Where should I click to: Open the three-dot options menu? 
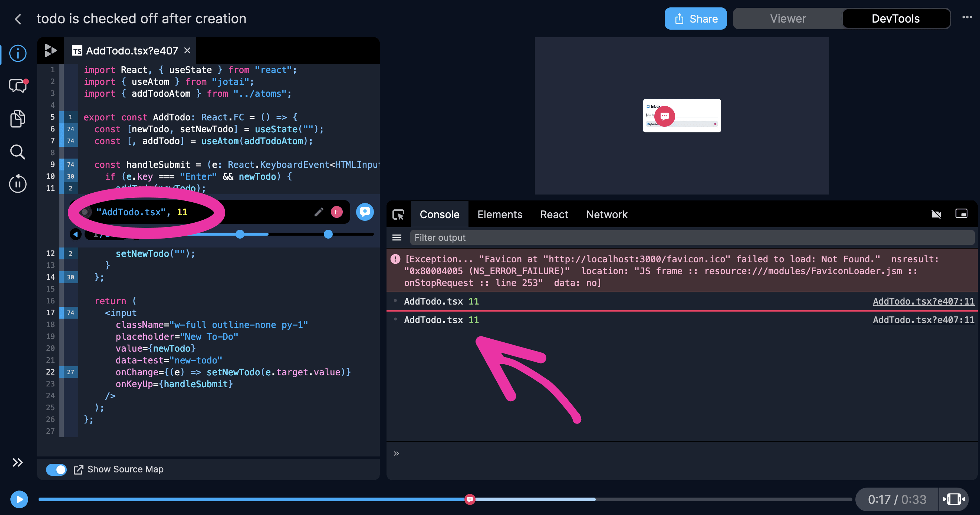coord(967,17)
